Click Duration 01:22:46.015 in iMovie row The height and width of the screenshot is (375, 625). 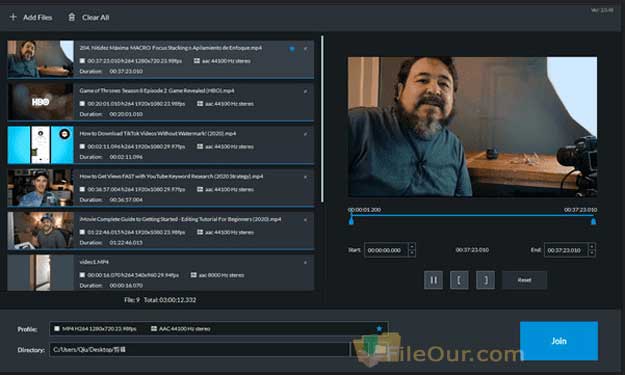tap(111, 243)
